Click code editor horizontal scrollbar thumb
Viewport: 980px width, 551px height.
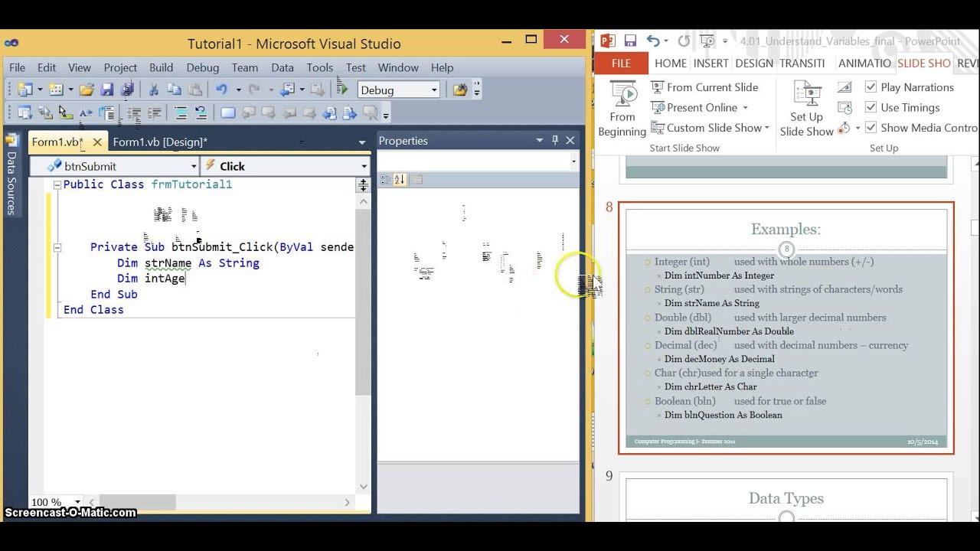[x=137, y=502]
